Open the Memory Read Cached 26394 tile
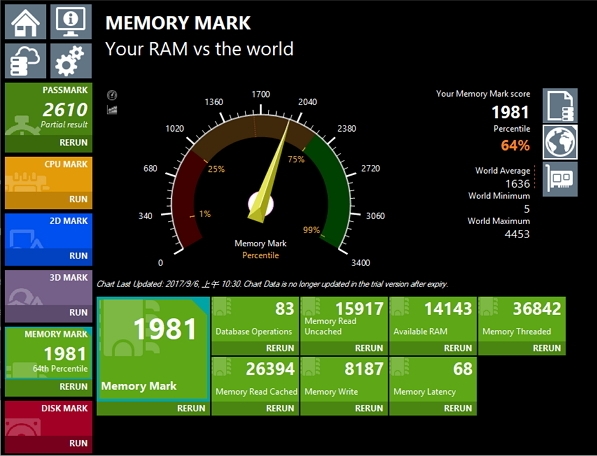 (x=255, y=379)
